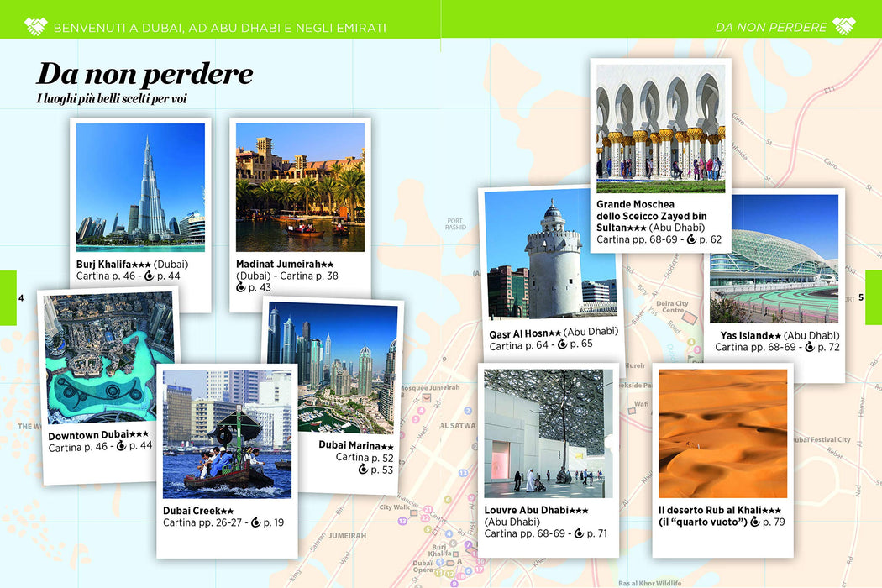Click the guide icon next to Yas Island p. 72
The width and height of the screenshot is (882, 588).
click(810, 347)
